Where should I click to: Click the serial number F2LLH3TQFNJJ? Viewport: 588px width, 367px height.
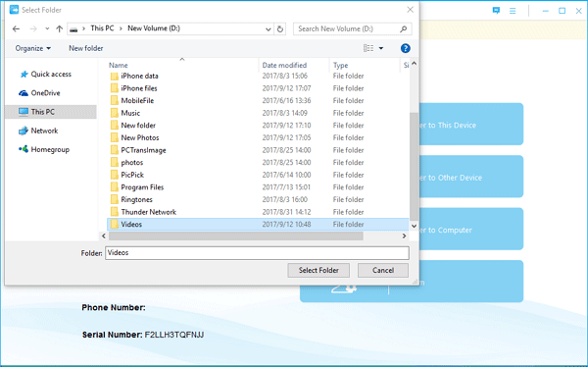pyautogui.click(x=174, y=335)
